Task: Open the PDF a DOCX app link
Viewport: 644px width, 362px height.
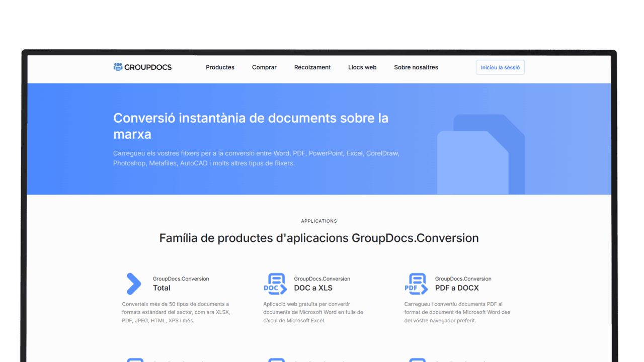Action: [457, 288]
